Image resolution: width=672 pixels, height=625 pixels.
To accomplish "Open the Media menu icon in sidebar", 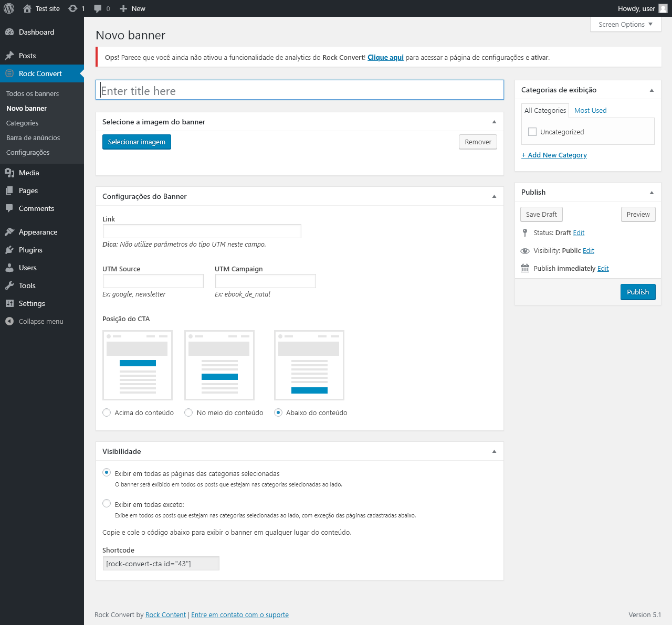I will [9, 173].
